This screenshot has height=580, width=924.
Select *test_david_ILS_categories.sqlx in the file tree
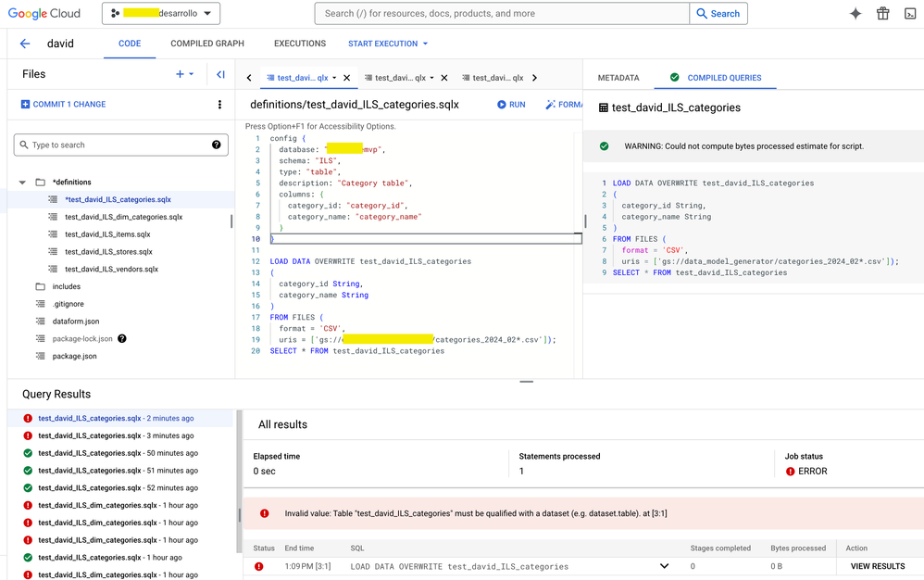118,200
